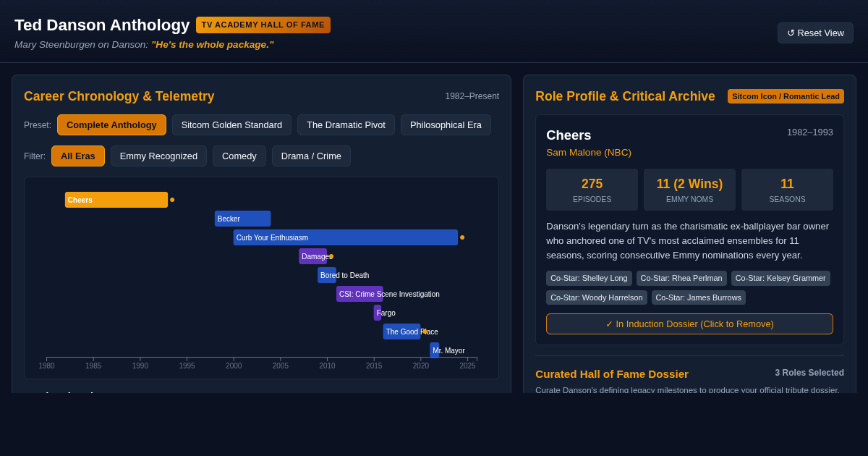Click the Co-Star: James Burrows tag
The image size is (868, 456).
(x=699, y=297)
